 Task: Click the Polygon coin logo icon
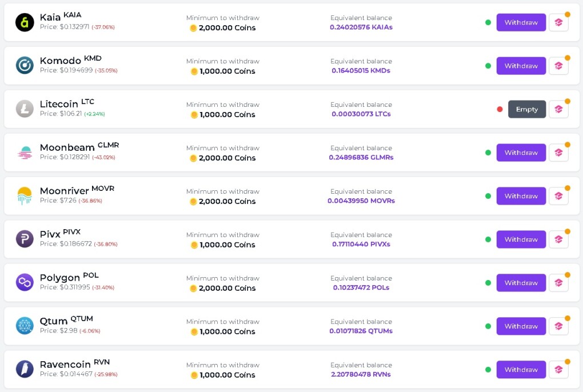point(25,283)
